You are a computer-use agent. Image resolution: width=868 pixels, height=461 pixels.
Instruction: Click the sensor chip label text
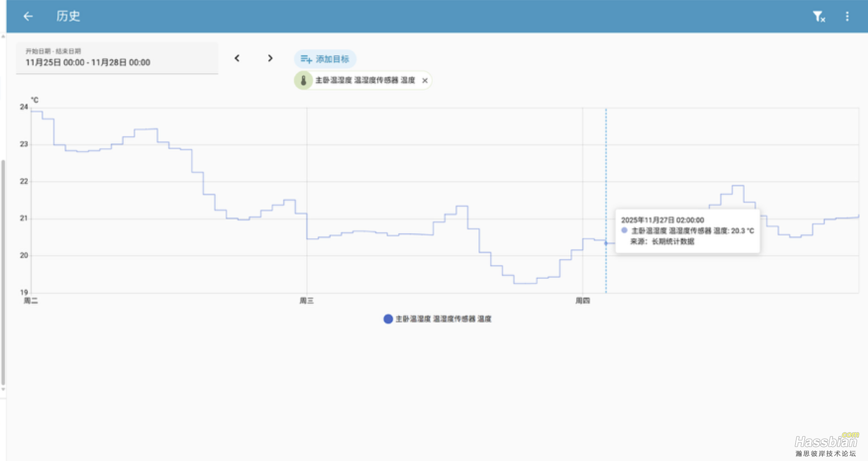click(365, 80)
